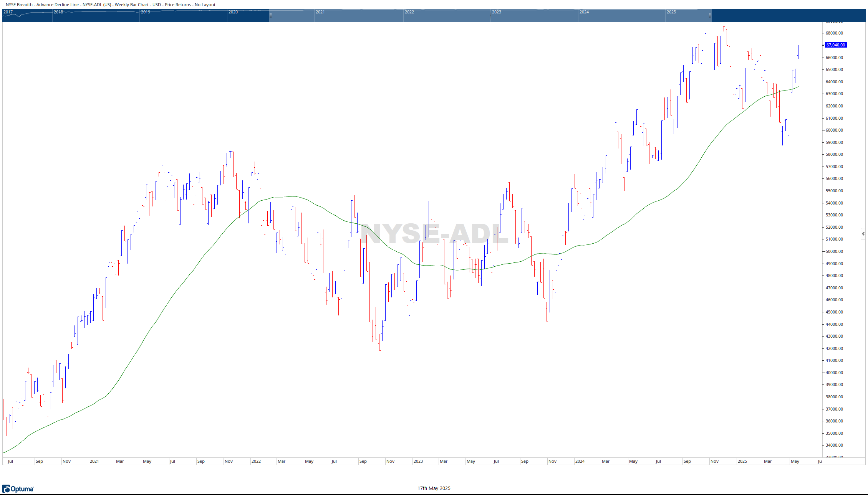868x495 pixels.
Task: Click the 45000.00 level on the price scale
Action: (x=834, y=312)
